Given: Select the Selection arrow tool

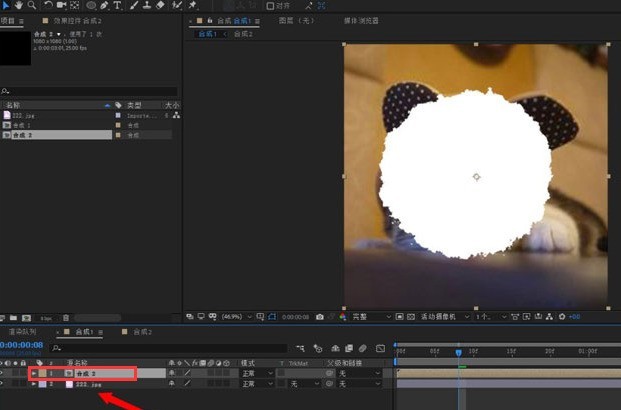Looking at the screenshot, I should tap(5, 5).
